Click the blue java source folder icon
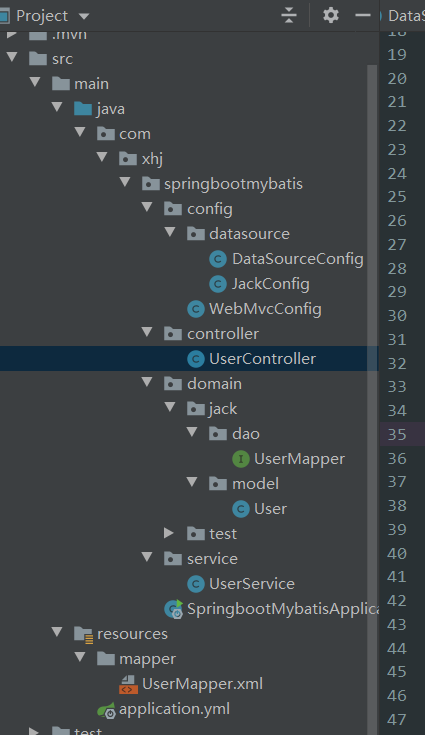The height and width of the screenshot is (735, 425). [83, 109]
